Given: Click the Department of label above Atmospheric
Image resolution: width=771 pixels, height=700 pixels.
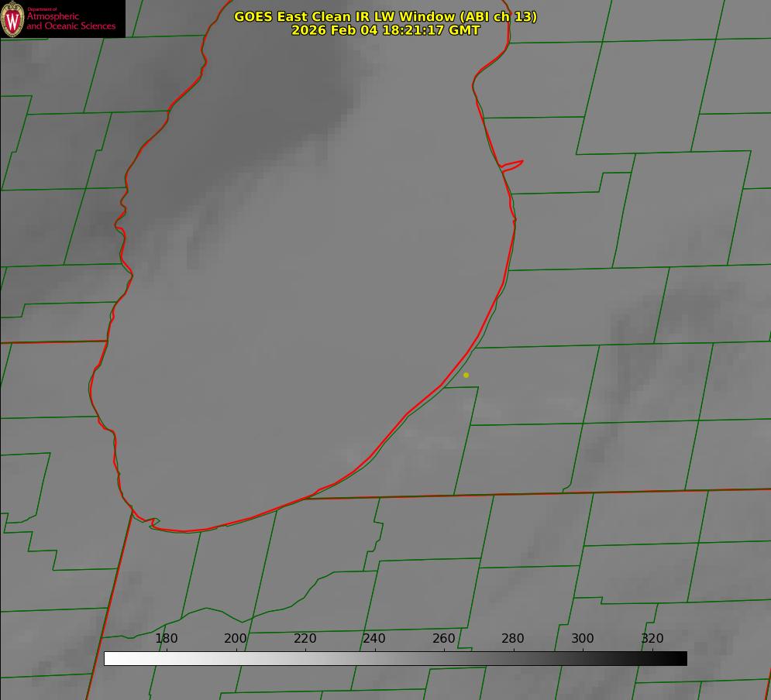Looking at the screenshot, I should click(x=42, y=9).
